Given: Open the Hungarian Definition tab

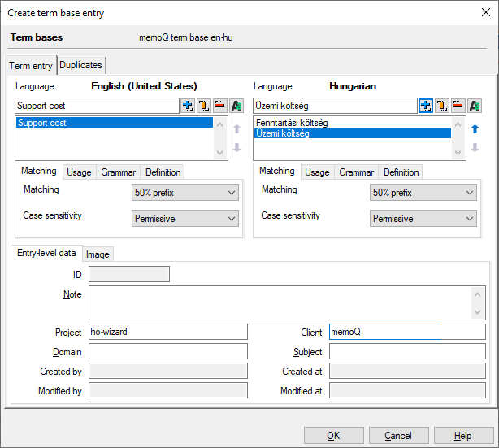Looking at the screenshot, I should (401, 172).
